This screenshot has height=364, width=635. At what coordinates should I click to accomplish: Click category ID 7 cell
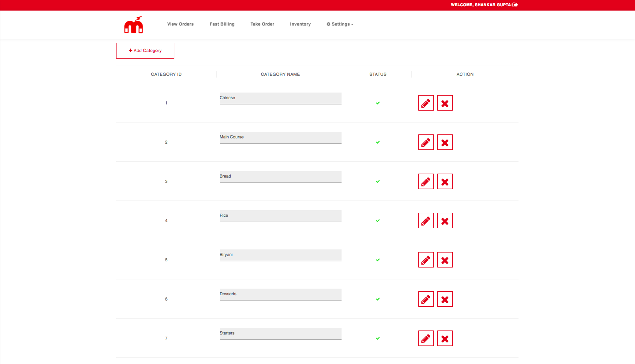point(166,338)
